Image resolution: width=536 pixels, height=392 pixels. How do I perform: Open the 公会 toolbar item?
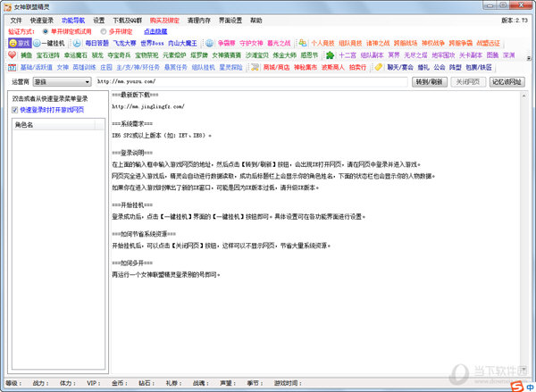point(440,68)
